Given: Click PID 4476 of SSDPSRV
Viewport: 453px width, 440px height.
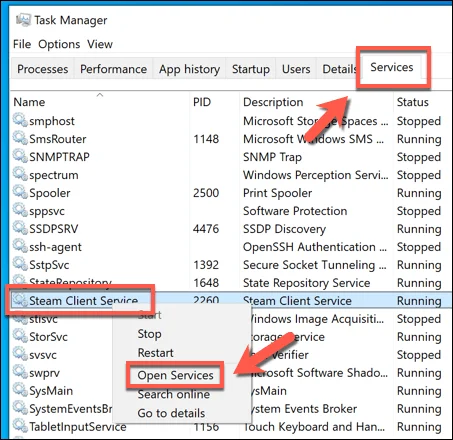Looking at the screenshot, I should (x=206, y=229).
